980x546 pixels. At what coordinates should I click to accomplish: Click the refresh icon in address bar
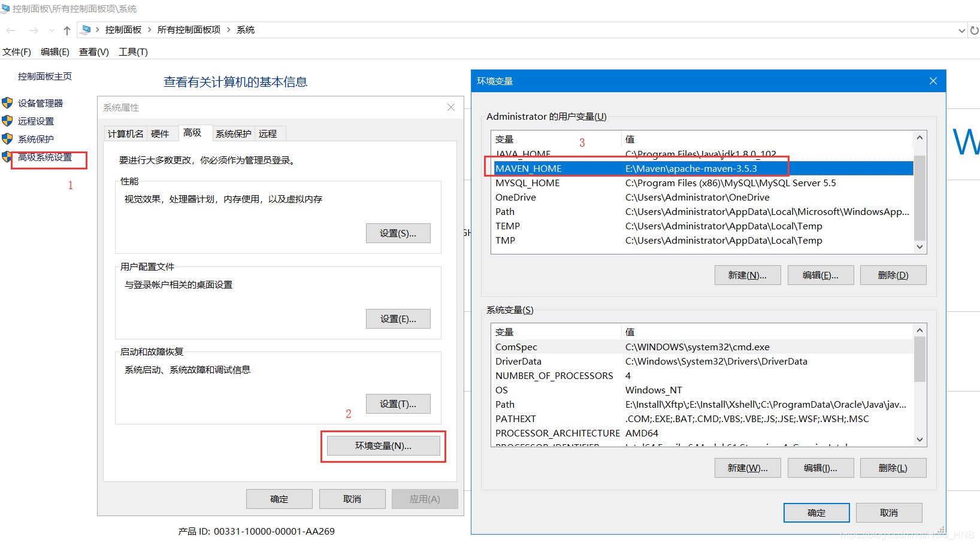[975, 30]
